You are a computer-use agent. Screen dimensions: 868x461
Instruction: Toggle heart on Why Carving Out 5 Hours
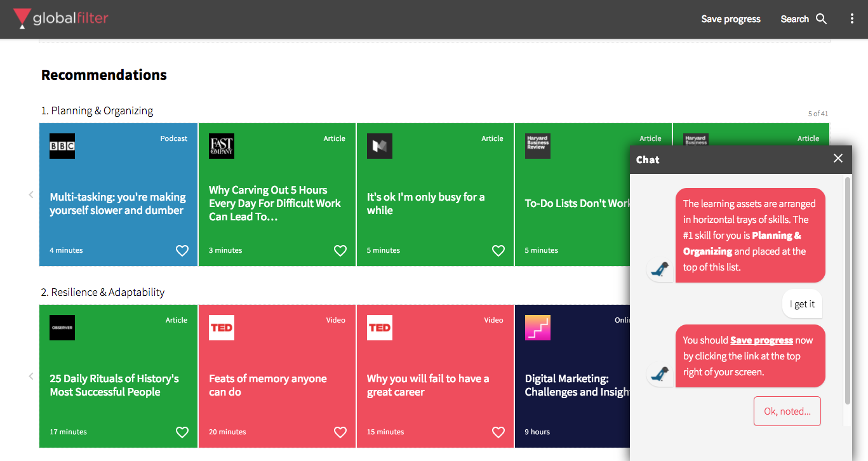(340, 251)
